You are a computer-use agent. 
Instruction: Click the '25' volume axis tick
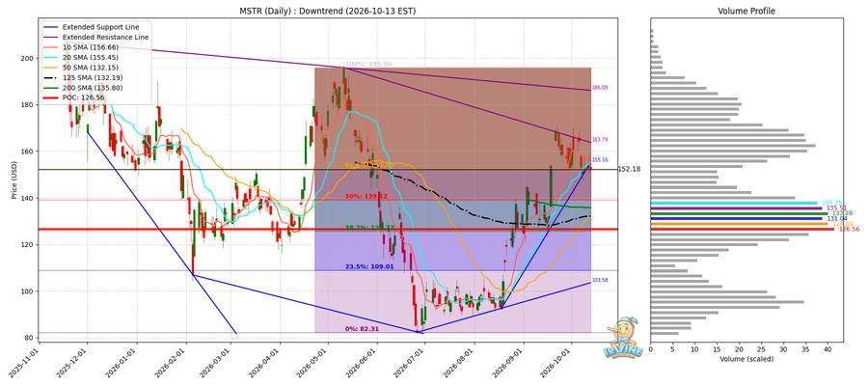coord(761,349)
